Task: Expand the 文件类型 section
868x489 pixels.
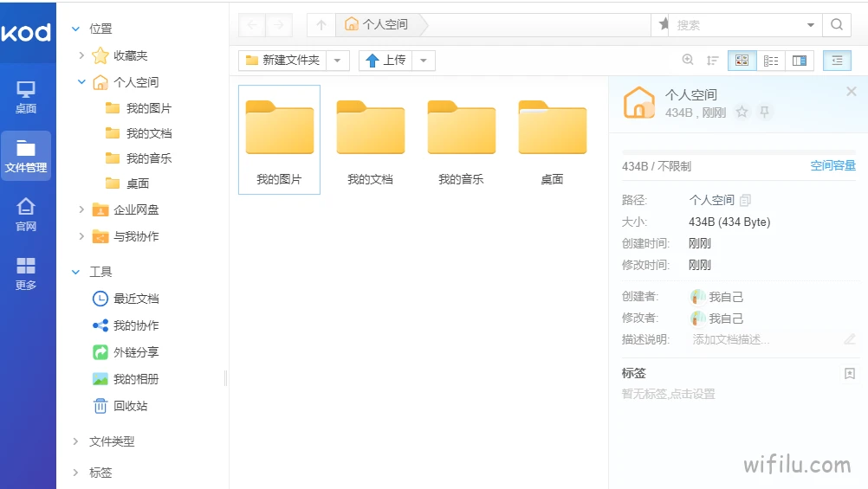Action: coord(76,441)
